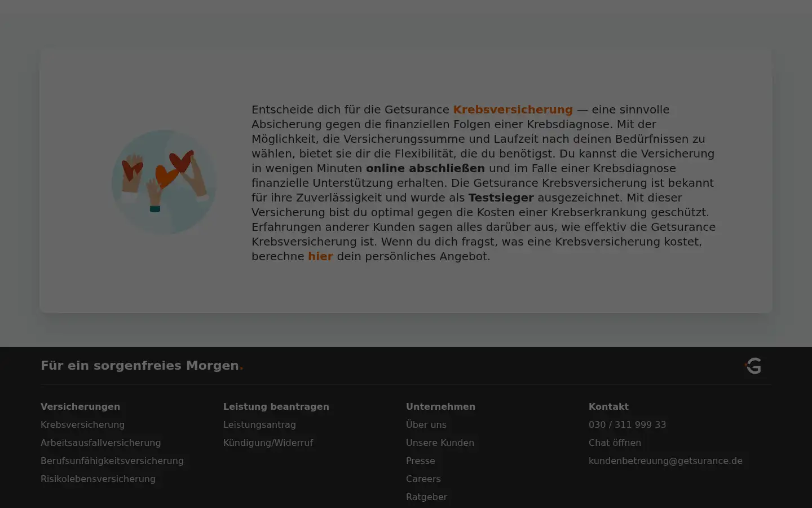Visit the Über uns page
The height and width of the screenshot is (508, 812).
point(426,424)
